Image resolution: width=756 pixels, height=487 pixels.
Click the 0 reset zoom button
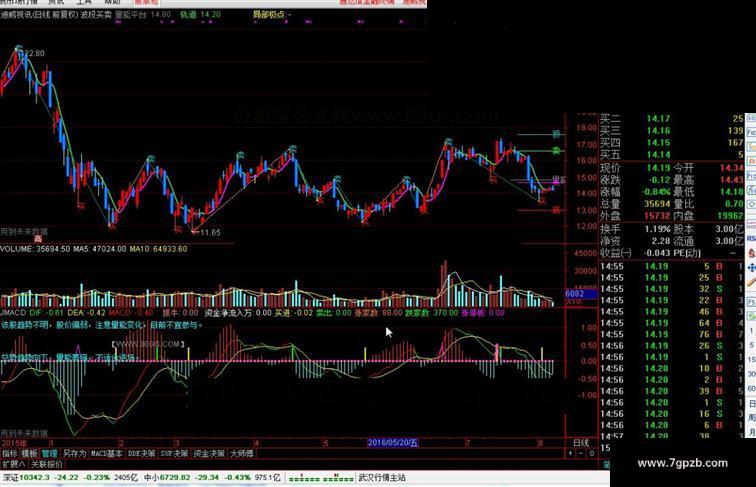[592, 454]
